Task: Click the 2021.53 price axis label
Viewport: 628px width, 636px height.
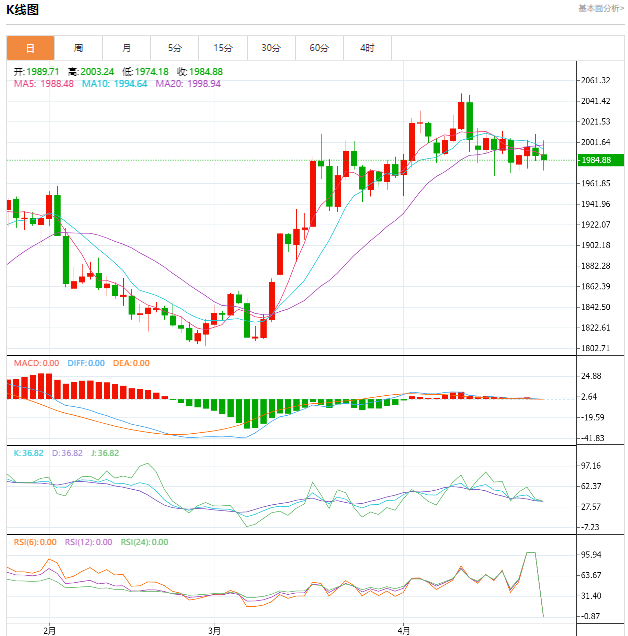Action: coord(596,122)
